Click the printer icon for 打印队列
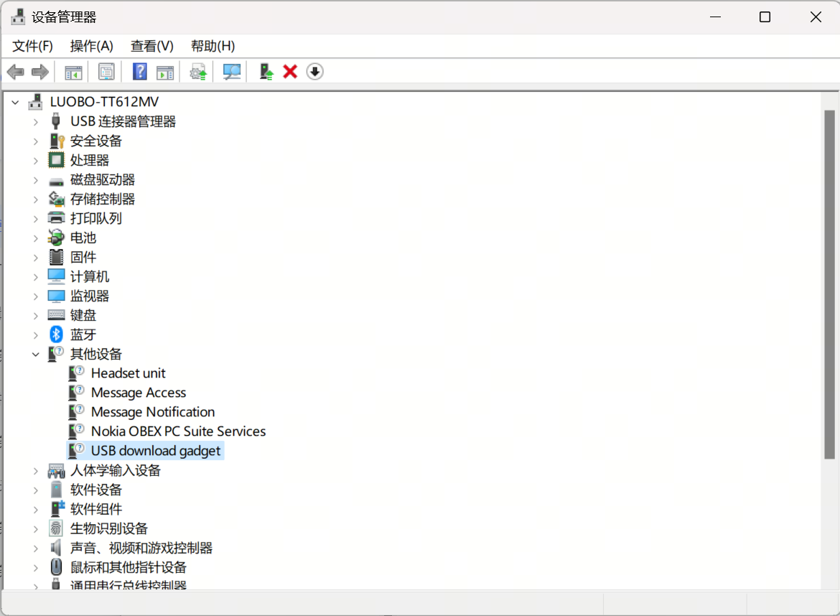840x616 pixels. (x=56, y=218)
